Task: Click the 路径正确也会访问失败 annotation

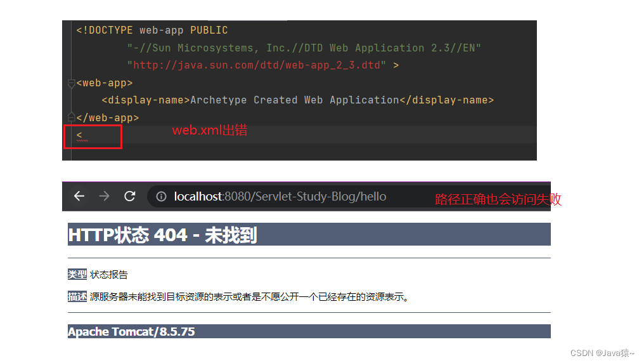Action: (x=498, y=199)
